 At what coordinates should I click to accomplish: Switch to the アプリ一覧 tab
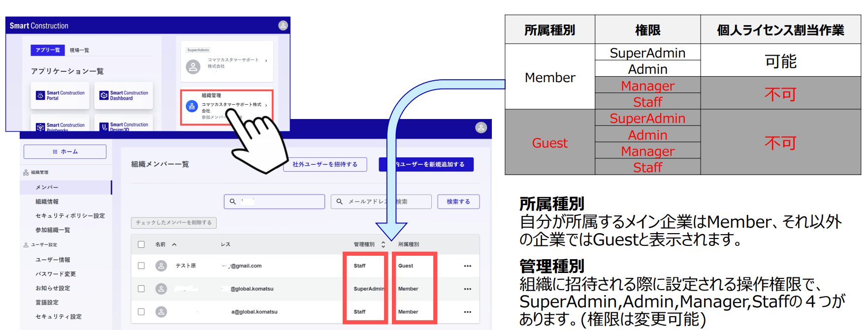click(x=48, y=50)
